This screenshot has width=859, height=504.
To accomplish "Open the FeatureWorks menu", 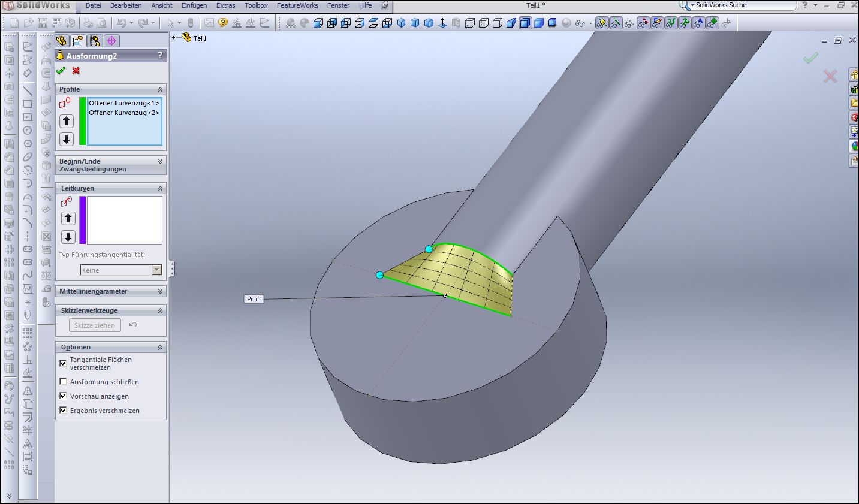I will [297, 5].
